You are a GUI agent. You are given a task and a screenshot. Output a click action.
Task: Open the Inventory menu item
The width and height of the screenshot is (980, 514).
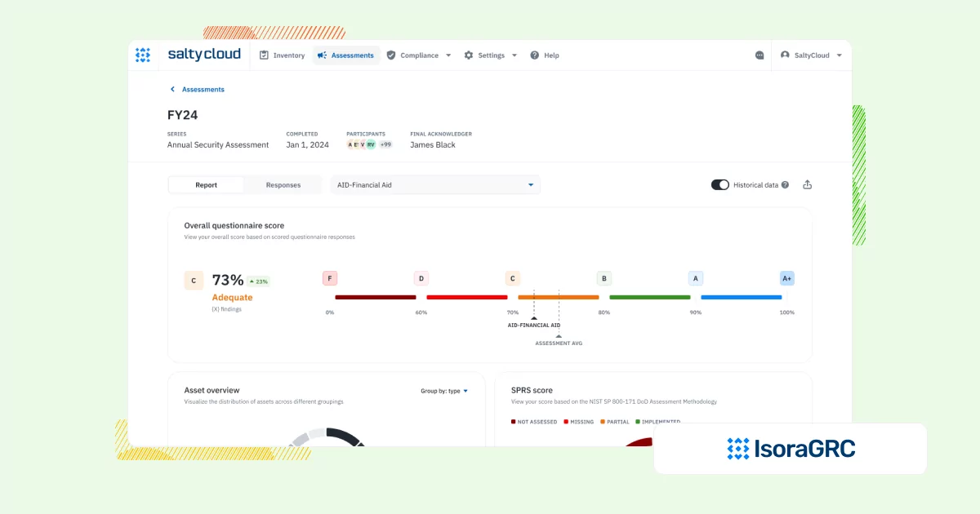[x=282, y=55]
